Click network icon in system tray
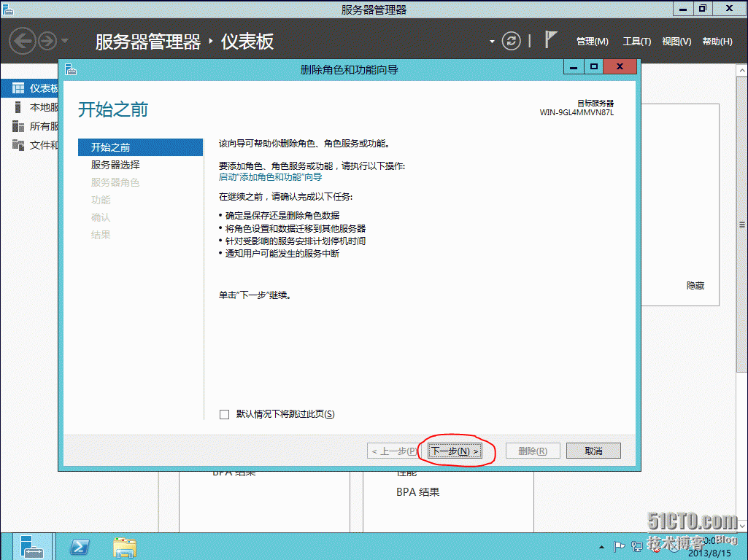This screenshot has height=560, width=748. coord(637,546)
